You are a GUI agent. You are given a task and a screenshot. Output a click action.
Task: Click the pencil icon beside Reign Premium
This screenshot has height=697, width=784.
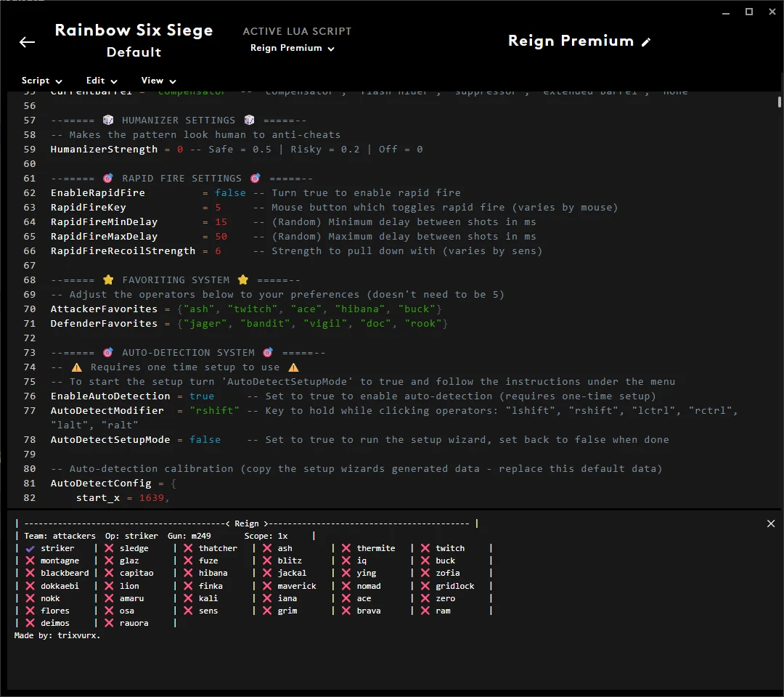click(x=646, y=42)
